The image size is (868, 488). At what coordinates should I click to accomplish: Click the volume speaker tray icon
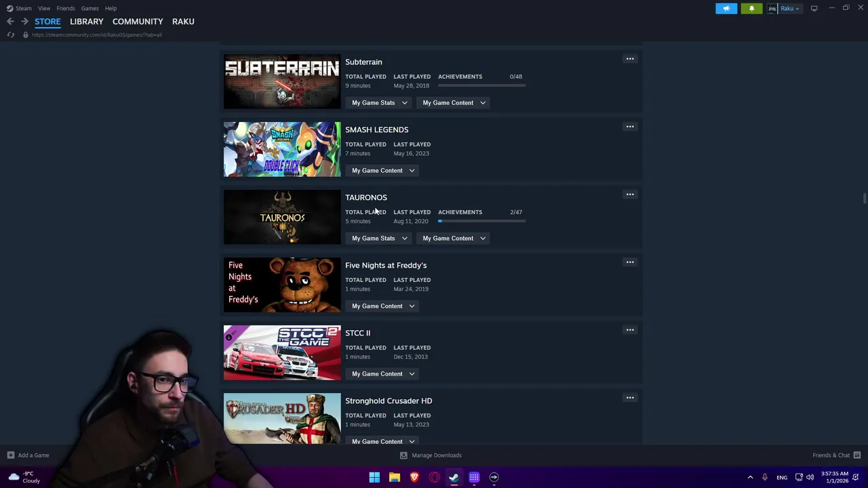810,477
